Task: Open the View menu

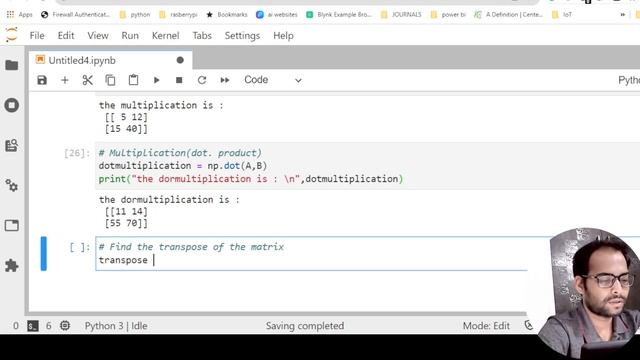Action: [x=98, y=36]
